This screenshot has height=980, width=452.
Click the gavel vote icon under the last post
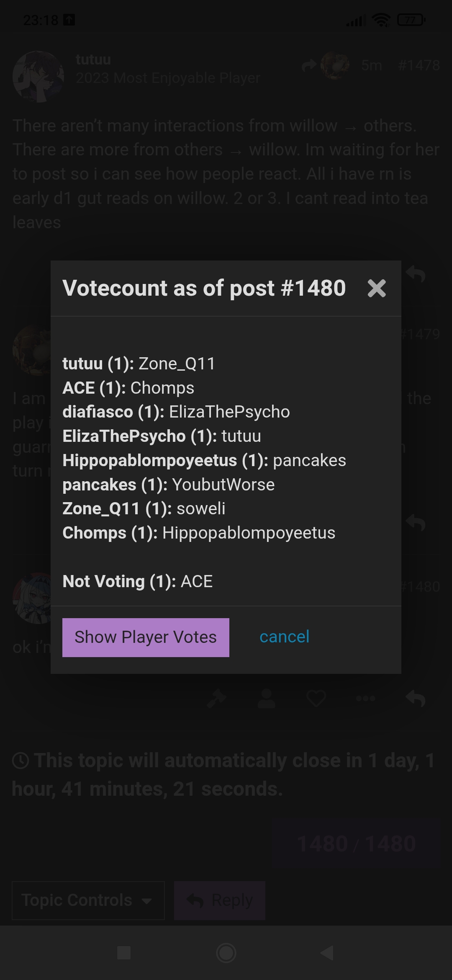tap(217, 699)
